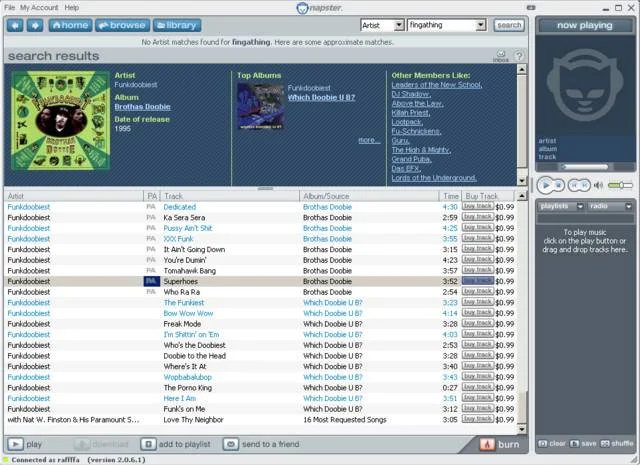Send the track to a friend
Screen dimensions: 640x465
coord(262,444)
